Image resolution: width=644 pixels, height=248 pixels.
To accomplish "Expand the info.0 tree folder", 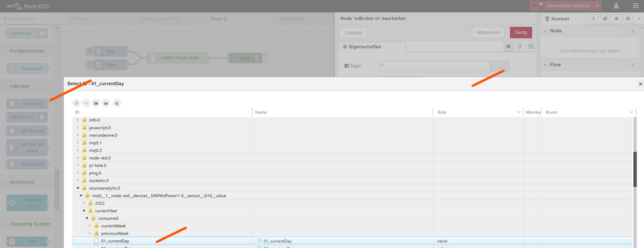I will 78,120.
